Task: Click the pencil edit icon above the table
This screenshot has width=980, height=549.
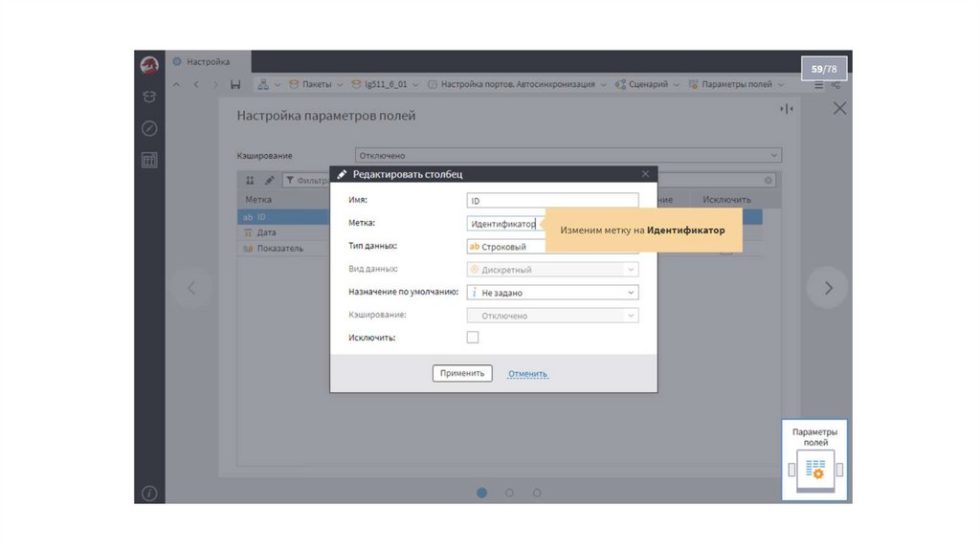Action: point(269,181)
